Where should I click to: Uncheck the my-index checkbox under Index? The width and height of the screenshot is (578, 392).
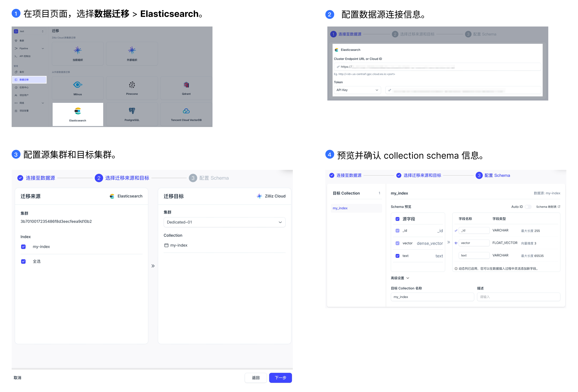click(23, 247)
